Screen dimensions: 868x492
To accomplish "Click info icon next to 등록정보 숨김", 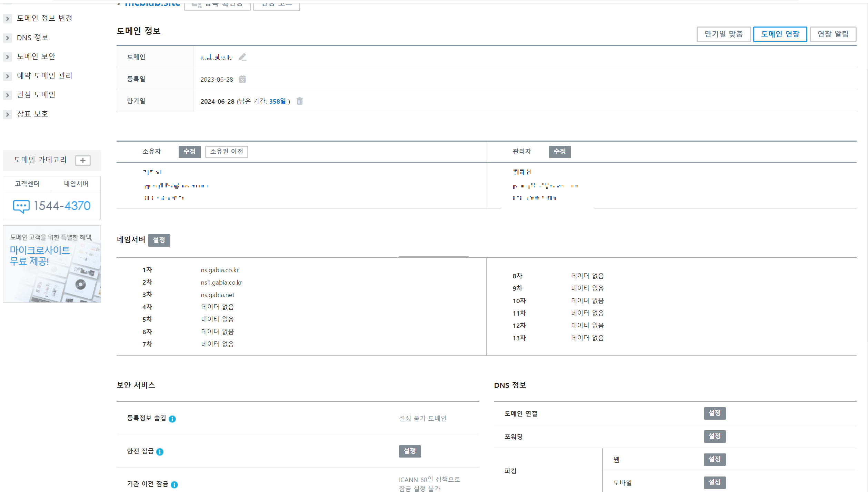I will click(x=172, y=419).
